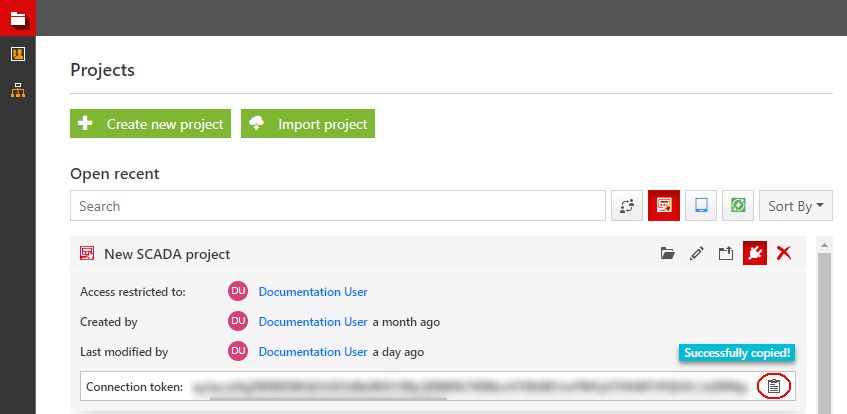
Task: Copy connection token with clipboard icon
Action: (774, 386)
